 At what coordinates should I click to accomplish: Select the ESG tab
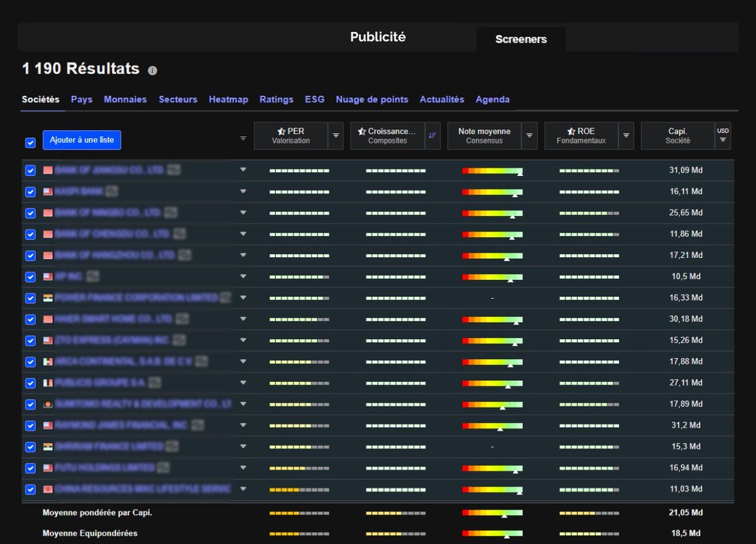(315, 100)
